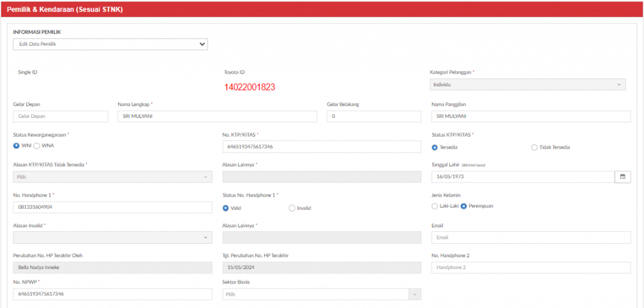The height and width of the screenshot is (308, 644).
Task: Open Alasan KTP/KITAS Tidak Tersedia dropdown
Action: 113,177
